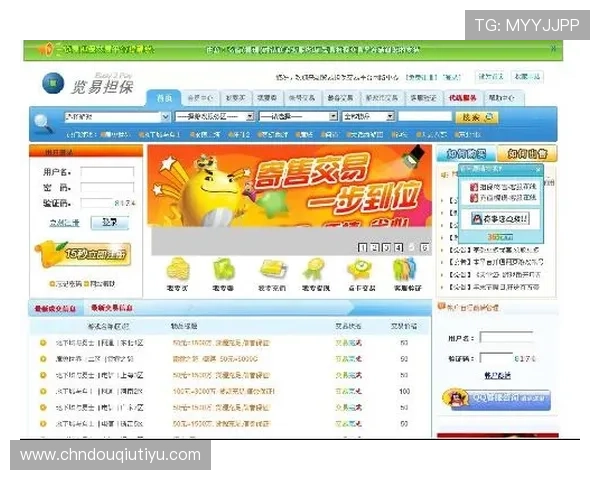Click refresh icon on the 搜索 button
600x480 pixels.
pyautogui.click(x=489, y=117)
